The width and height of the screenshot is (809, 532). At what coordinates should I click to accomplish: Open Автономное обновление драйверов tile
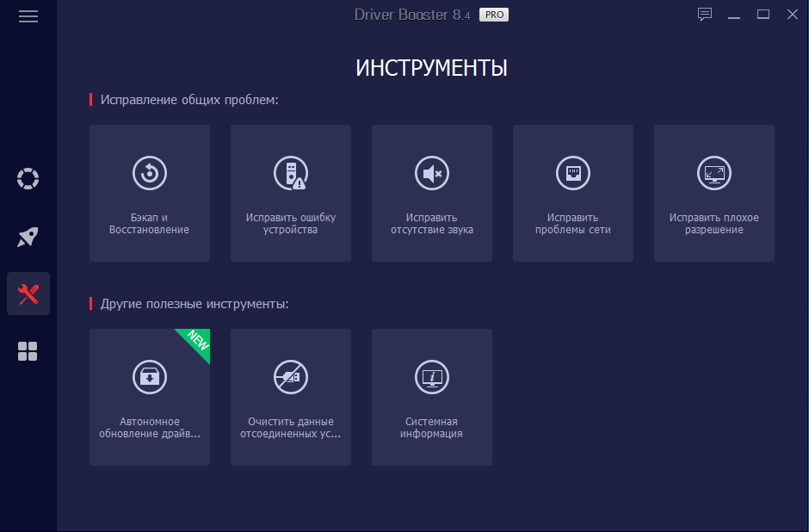(x=150, y=397)
